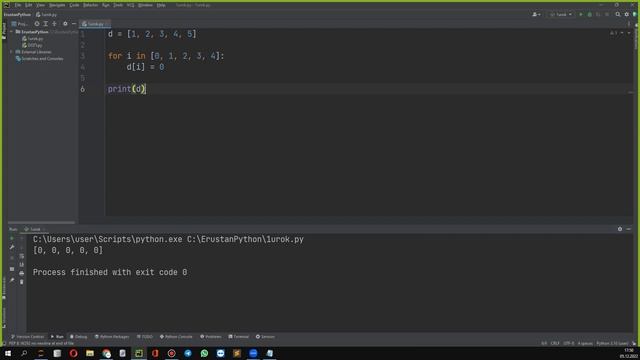Open Project panel options gear
This screenshot has width=640, height=360.
pyautogui.click(x=65, y=24)
